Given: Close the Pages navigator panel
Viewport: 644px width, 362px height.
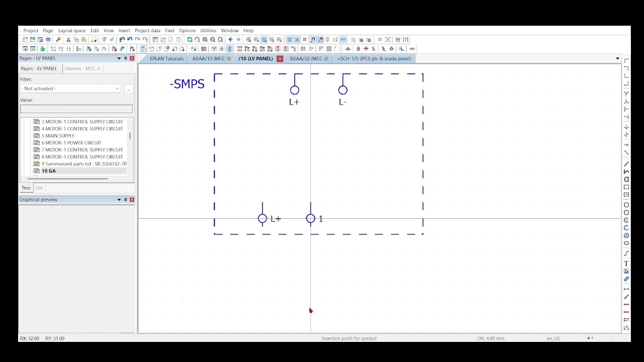Looking at the screenshot, I should 132,58.
